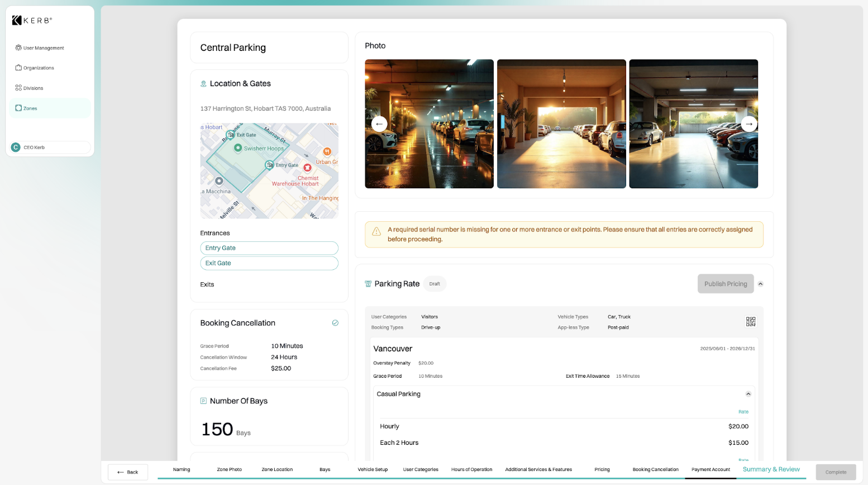
Task: Click the Divisions icon
Action: [x=18, y=88]
